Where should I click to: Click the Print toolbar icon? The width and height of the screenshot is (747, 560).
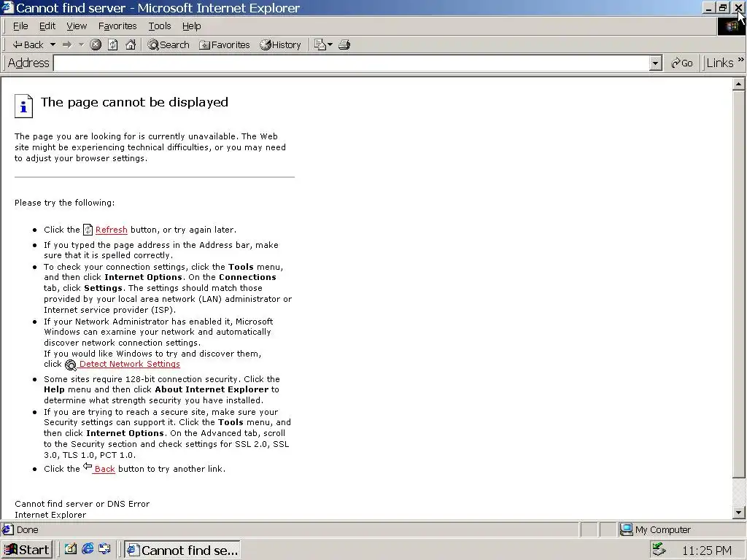tap(344, 44)
